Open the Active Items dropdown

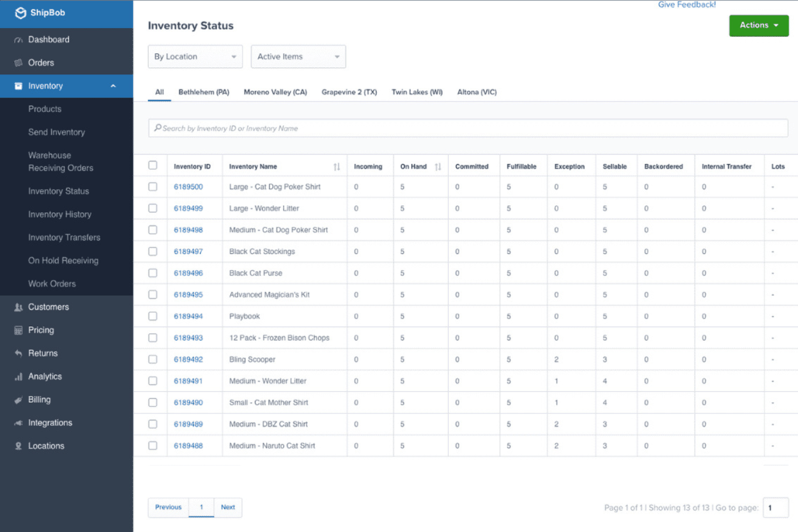[x=298, y=57]
